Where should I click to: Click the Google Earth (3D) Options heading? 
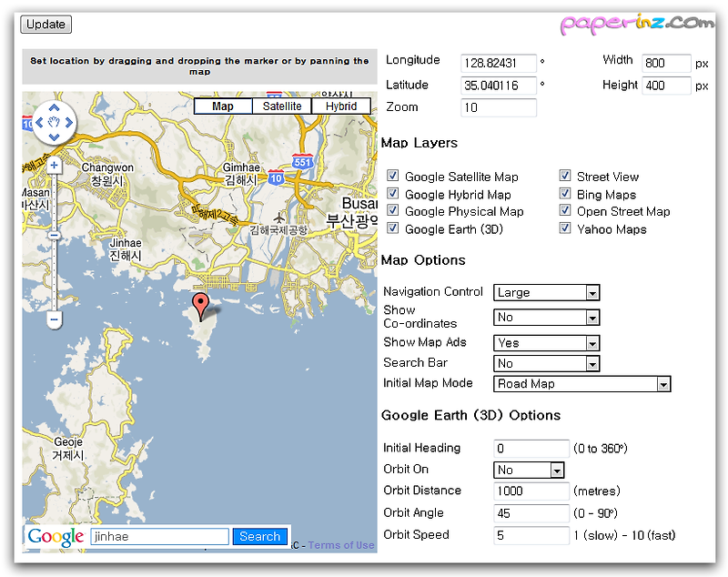pos(470,416)
